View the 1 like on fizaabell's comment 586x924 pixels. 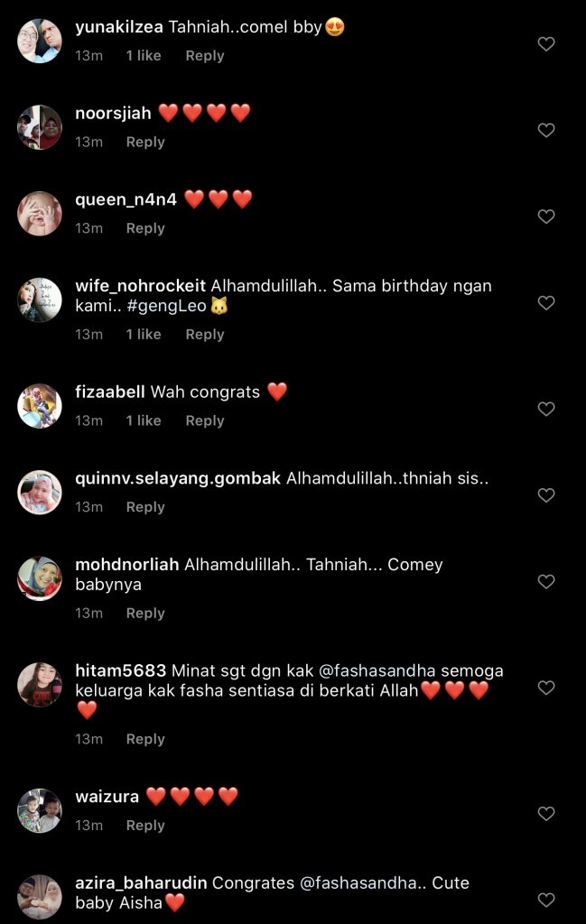click(x=144, y=420)
